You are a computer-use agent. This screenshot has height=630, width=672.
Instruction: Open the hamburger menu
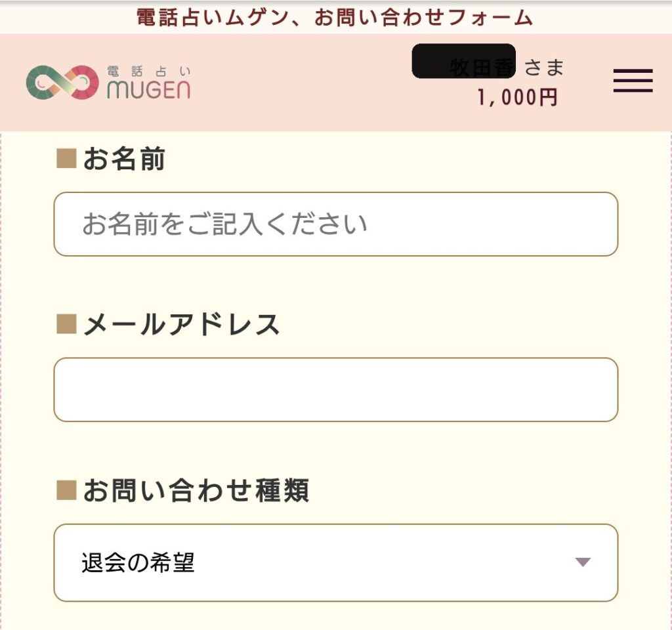pos(632,81)
